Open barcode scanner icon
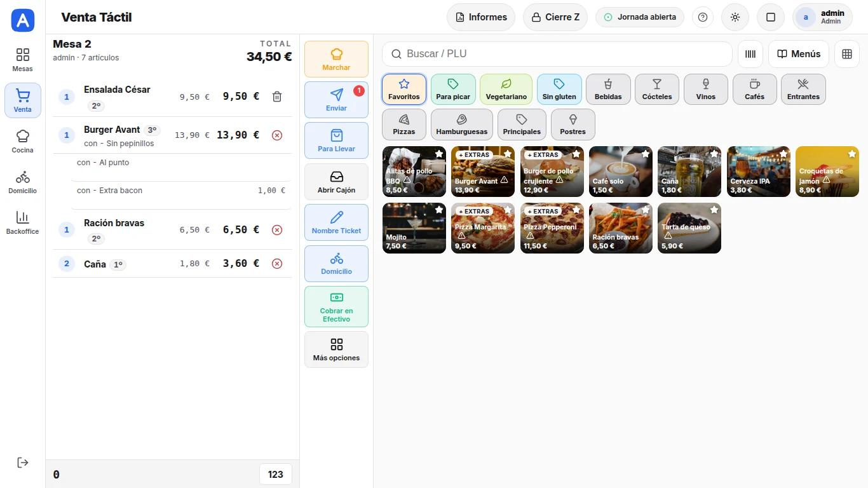This screenshot has height=488, width=868. point(750,54)
